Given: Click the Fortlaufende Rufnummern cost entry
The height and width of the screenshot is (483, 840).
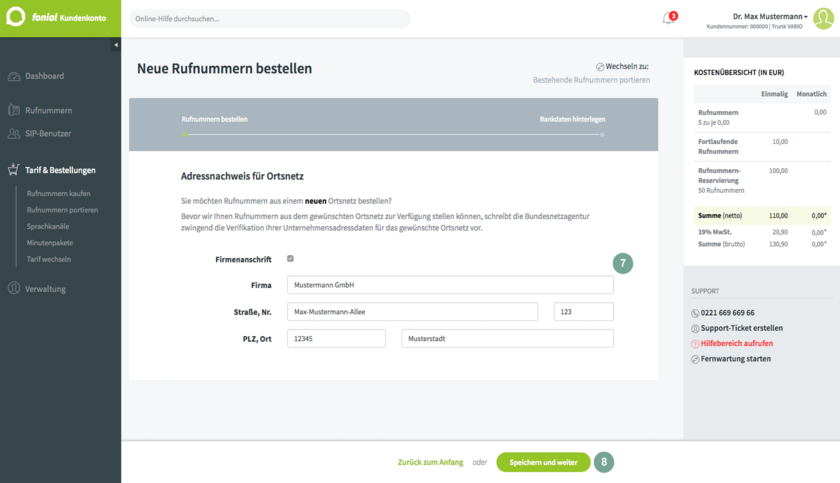Looking at the screenshot, I should pos(762,147).
